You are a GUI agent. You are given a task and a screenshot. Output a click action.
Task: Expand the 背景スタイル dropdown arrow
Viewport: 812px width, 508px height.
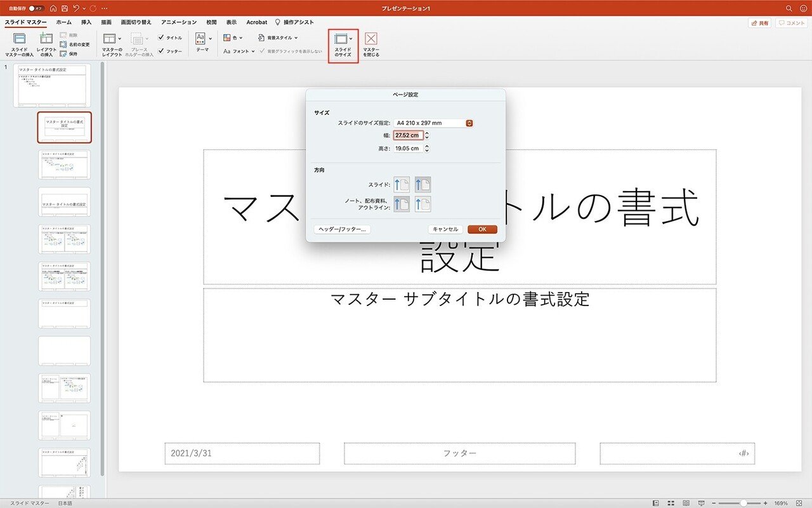point(296,38)
